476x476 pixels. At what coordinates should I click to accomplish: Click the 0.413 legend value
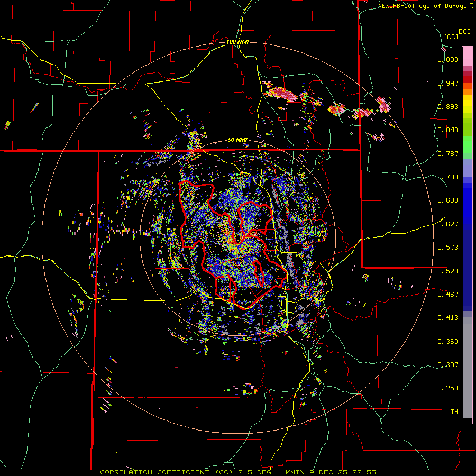448,318
